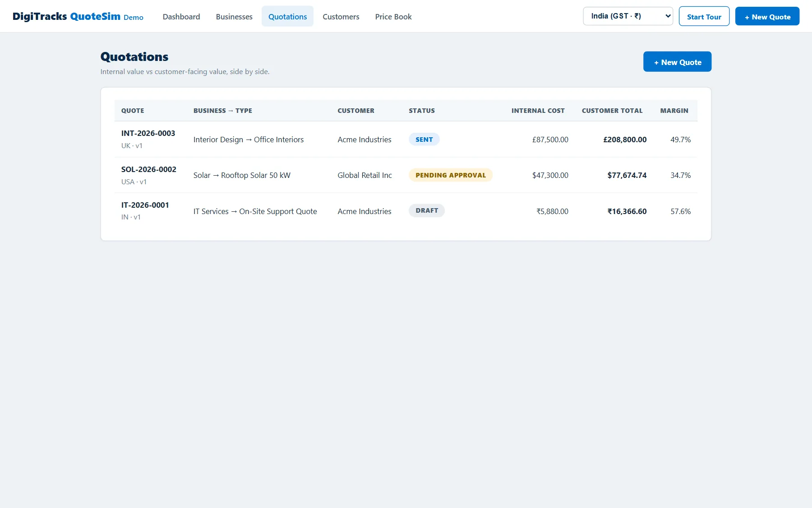
Task: Open the Businesses tab
Action: coord(234,17)
